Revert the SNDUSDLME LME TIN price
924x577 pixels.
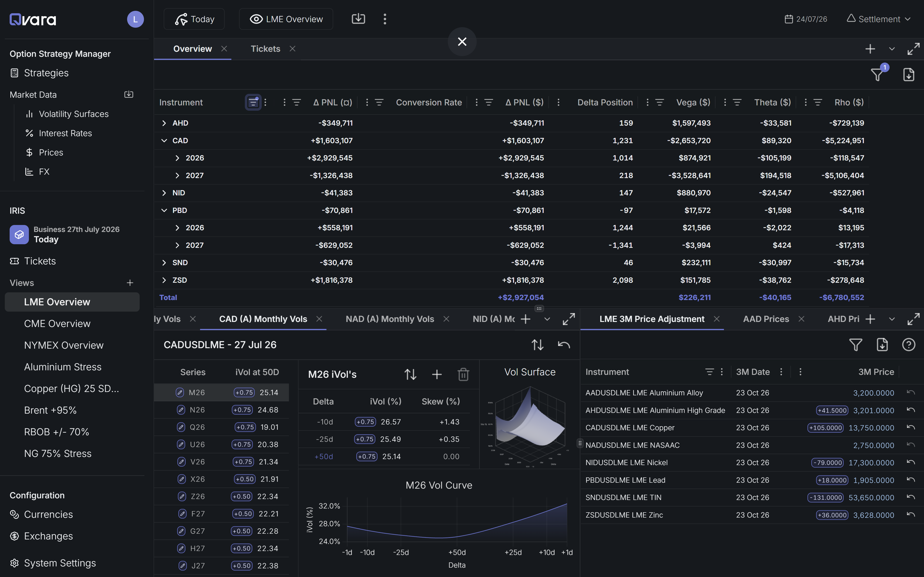[911, 497]
